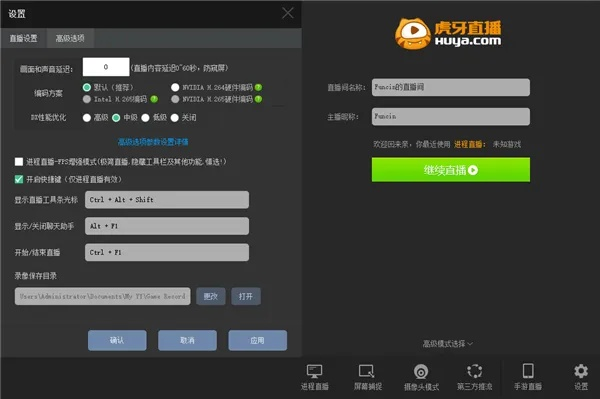Open 第三方推流 third-party stream icon
The image size is (600, 399).
pos(474,371)
